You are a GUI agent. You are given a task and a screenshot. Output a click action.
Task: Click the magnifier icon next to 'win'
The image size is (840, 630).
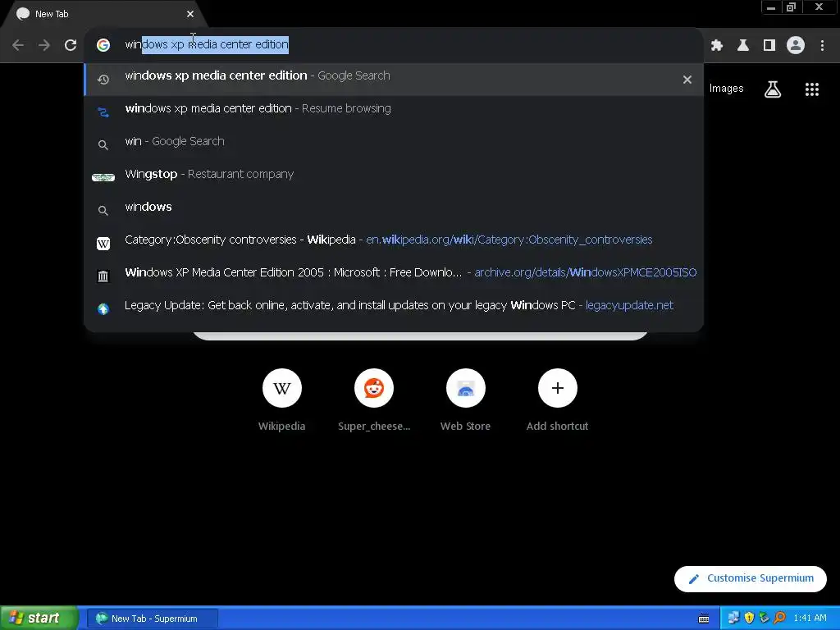point(103,145)
